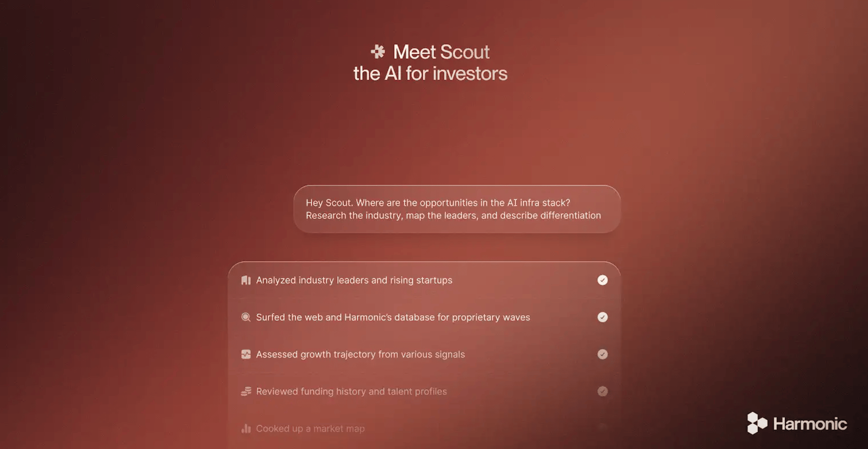Click the pulse chart icon beside Assessed growth
Viewport: 868px width, 449px height.
pos(246,354)
